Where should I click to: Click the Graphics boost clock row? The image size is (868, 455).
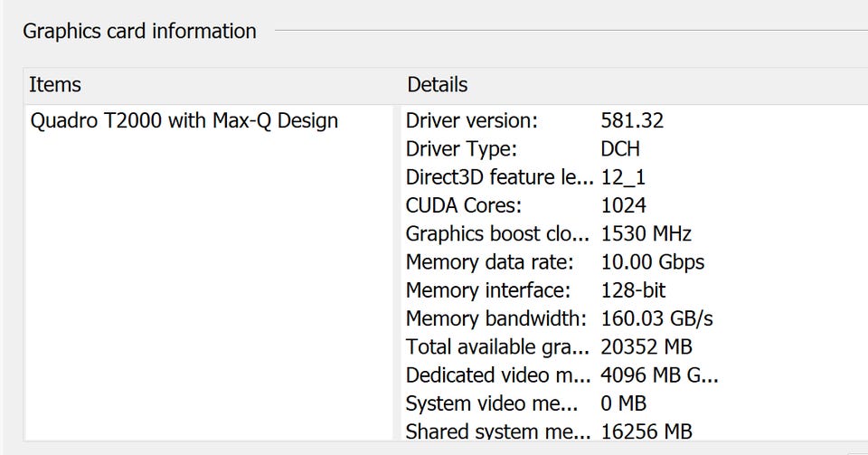497,234
